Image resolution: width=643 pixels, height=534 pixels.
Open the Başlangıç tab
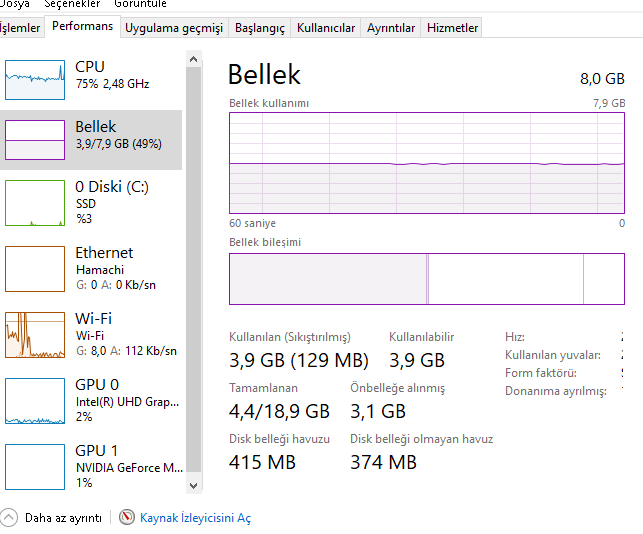point(260,28)
